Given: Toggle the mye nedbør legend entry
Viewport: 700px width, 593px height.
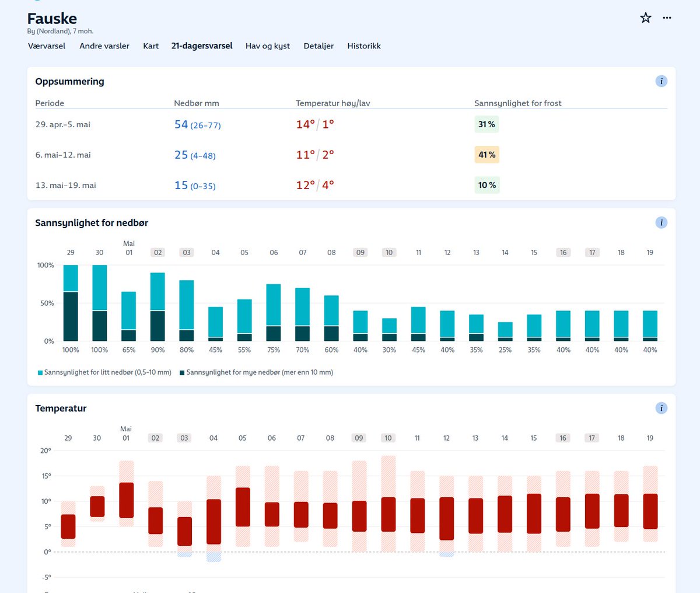Looking at the screenshot, I should (258, 372).
